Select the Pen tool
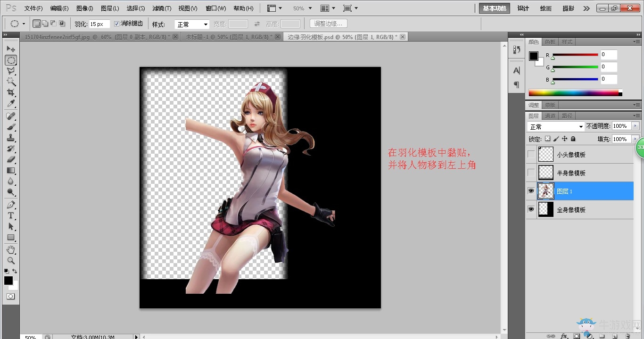 [x=11, y=205]
